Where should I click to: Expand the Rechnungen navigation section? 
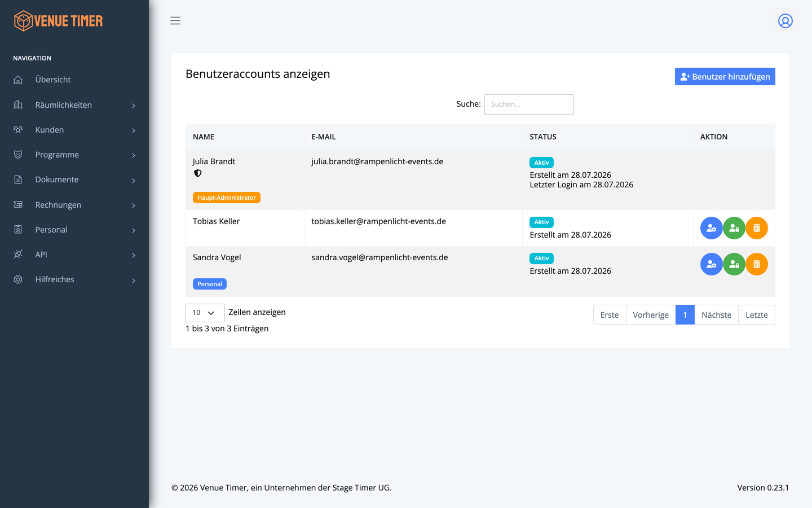(74, 205)
